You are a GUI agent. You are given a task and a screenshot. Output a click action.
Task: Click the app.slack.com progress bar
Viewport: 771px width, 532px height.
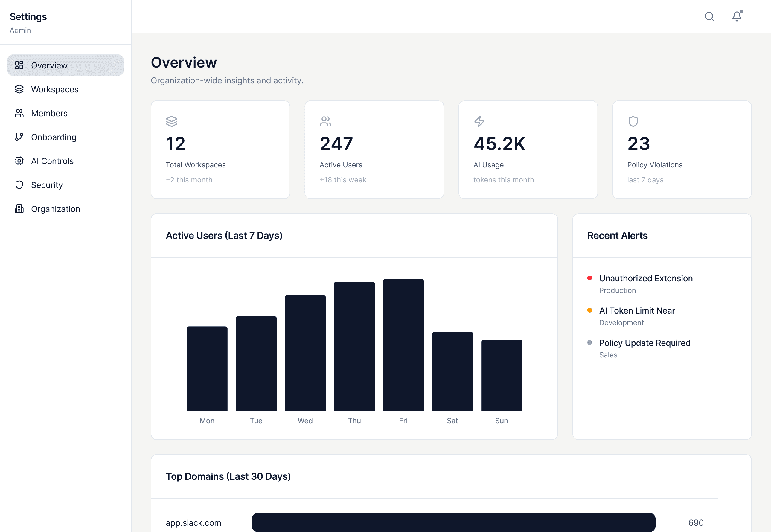click(x=453, y=522)
